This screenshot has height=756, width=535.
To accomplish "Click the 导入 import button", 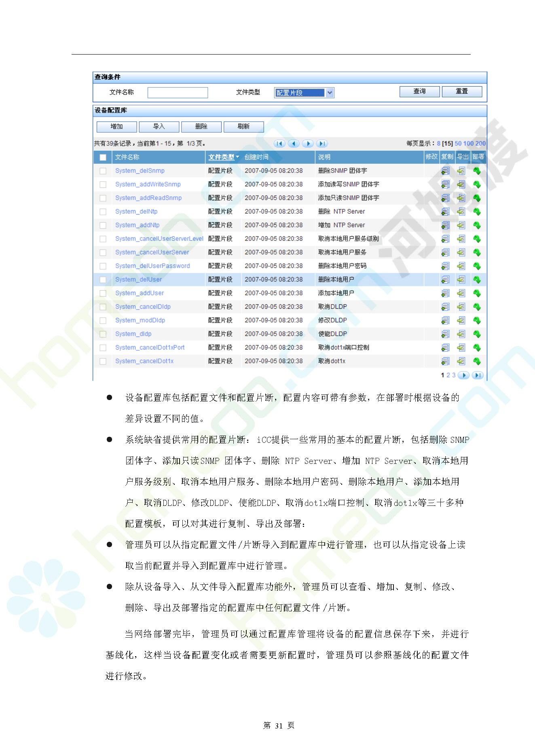I will [159, 126].
